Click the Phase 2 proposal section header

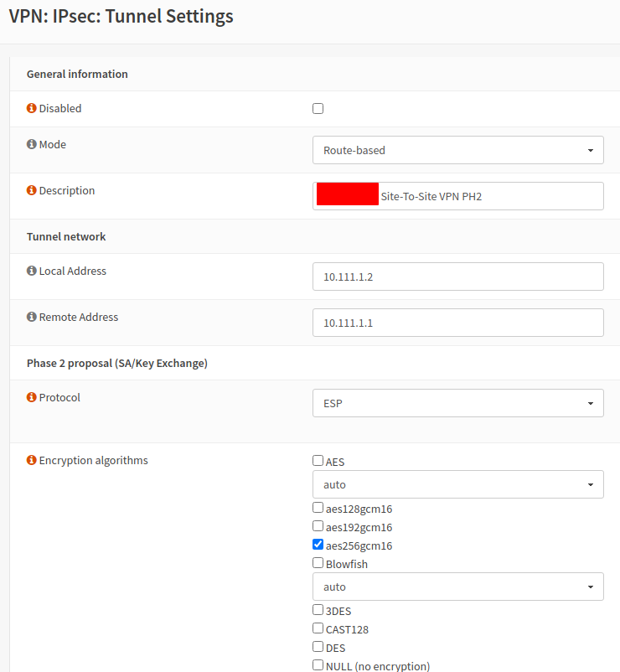coord(117,364)
